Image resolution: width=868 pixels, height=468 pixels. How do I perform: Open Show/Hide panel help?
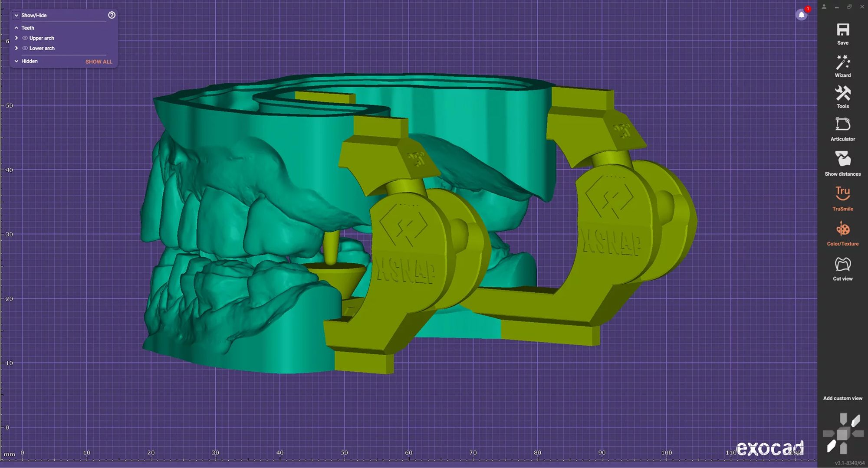coord(112,15)
